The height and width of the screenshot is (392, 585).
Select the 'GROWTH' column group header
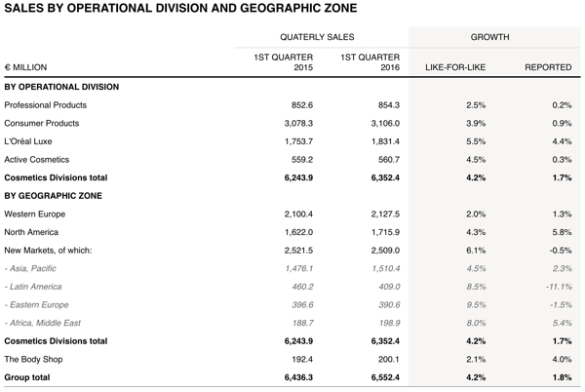[x=489, y=37]
